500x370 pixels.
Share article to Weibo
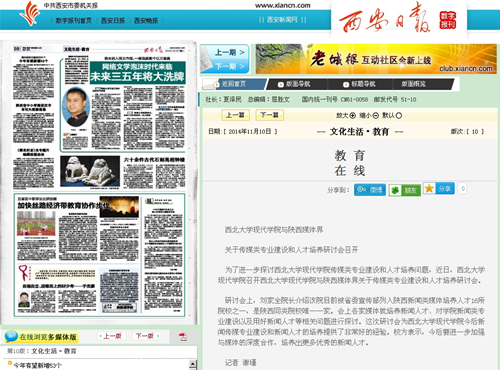[x=370, y=190]
